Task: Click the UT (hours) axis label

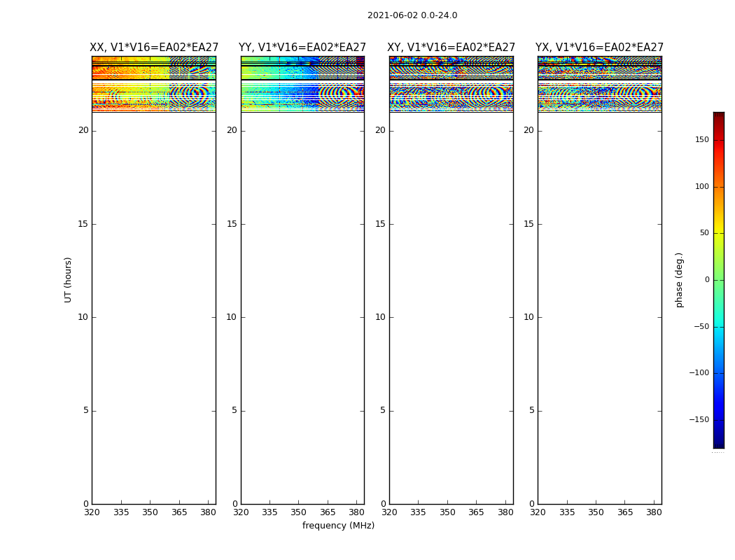Action: [68, 279]
